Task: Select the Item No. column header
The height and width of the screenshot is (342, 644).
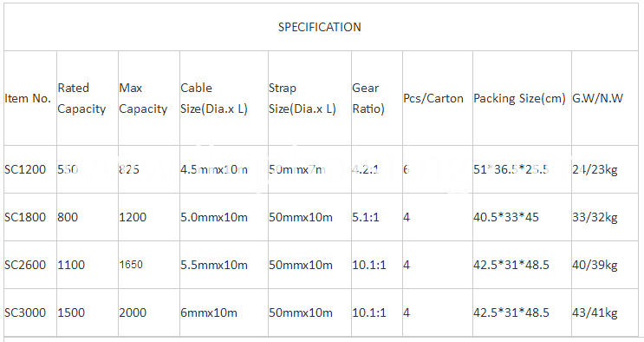Action: [28, 98]
